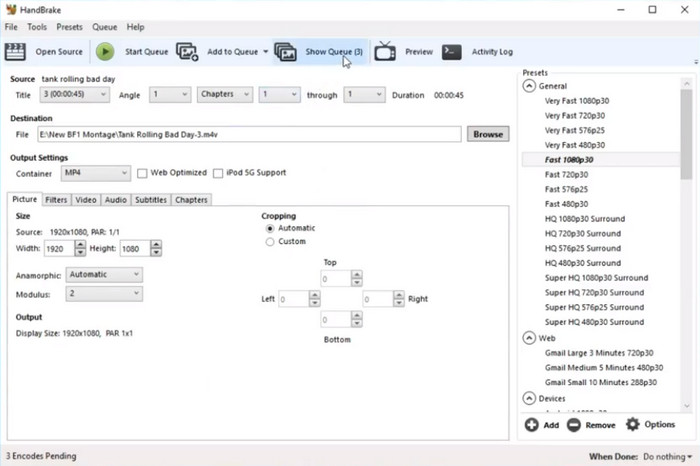
Task: Select the Picture tab
Action: pyautogui.click(x=25, y=199)
